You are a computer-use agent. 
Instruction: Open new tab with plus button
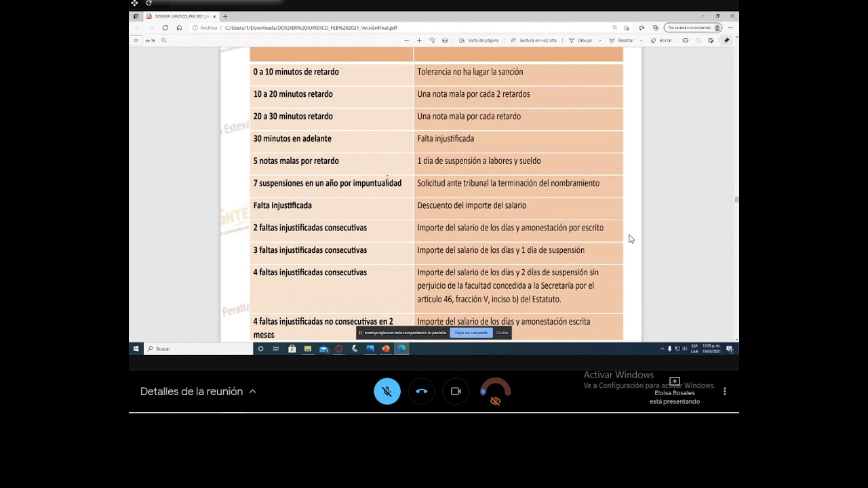click(225, 16)
